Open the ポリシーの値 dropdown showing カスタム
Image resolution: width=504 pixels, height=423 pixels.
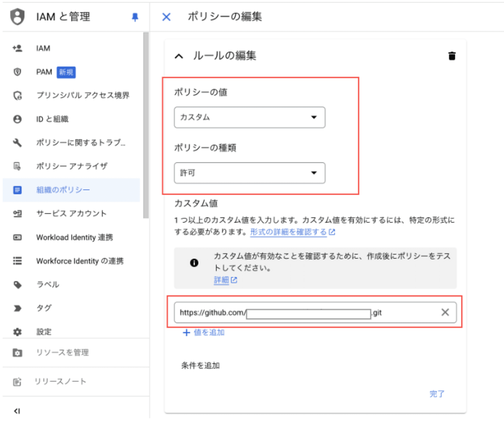[249, 117]
